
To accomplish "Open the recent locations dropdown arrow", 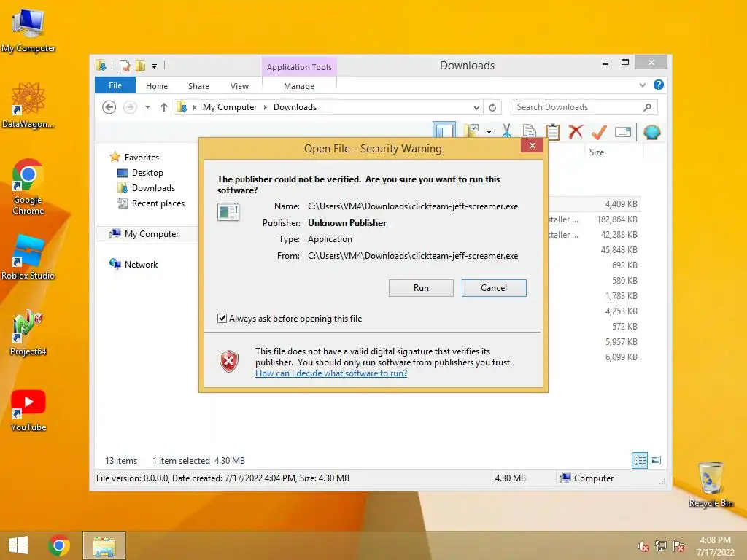I will tap(147, 107).
